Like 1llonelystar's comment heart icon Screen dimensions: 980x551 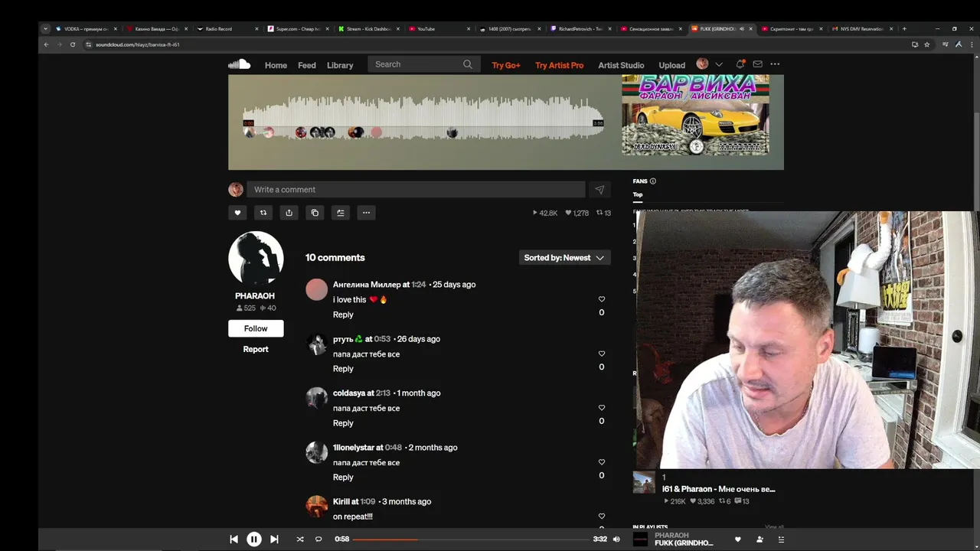tap(602, 462)
